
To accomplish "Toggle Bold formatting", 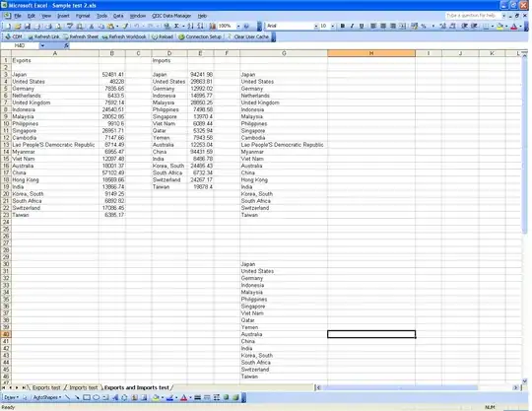I will pos(343,26).
